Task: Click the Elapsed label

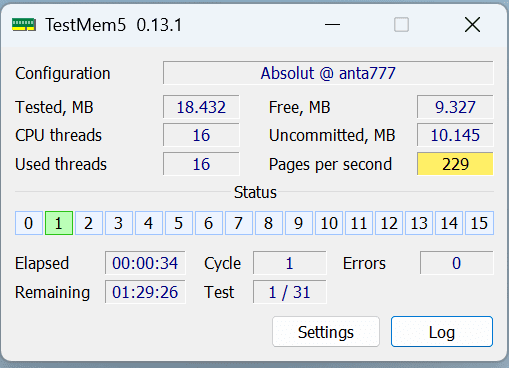Action: [42, 263]
